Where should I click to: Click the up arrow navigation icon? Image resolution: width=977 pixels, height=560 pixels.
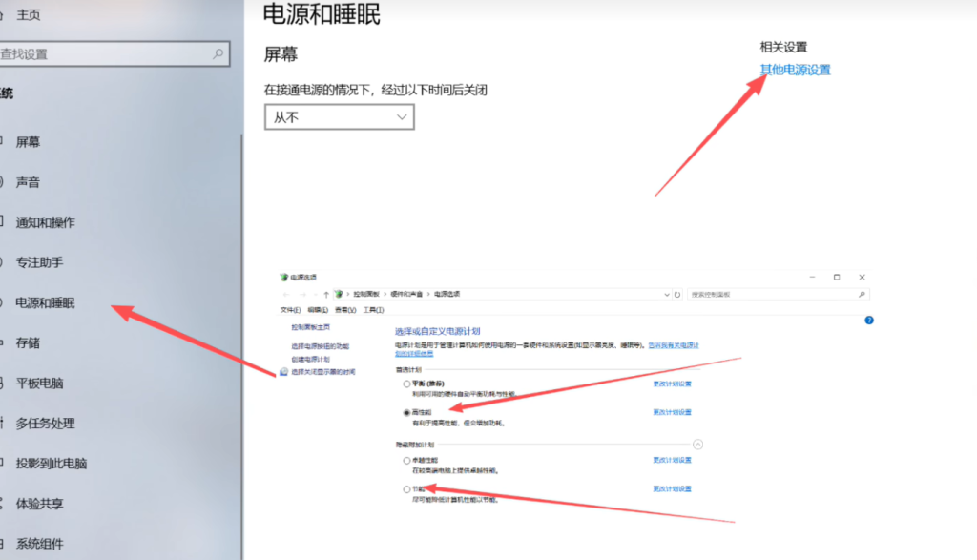click(x=326, y=294)
